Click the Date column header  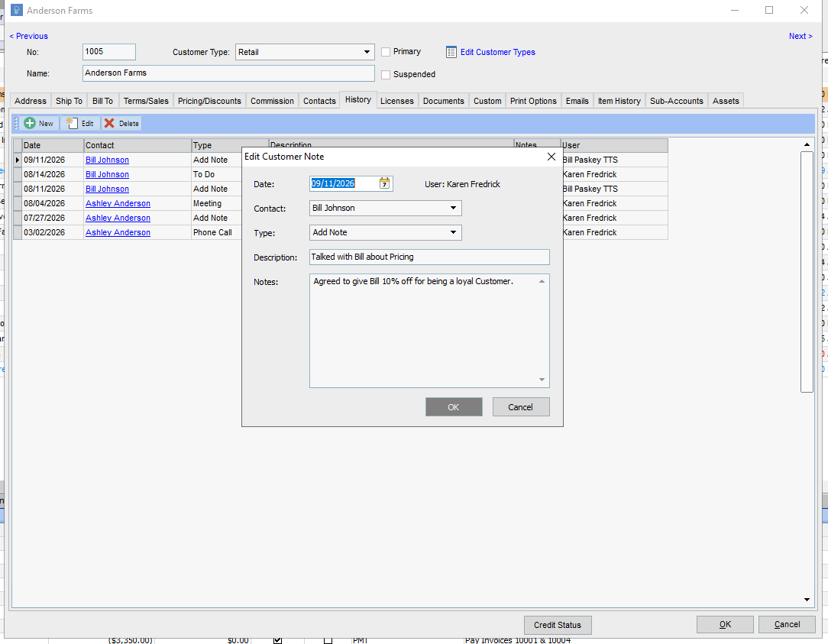click(53, 145)
